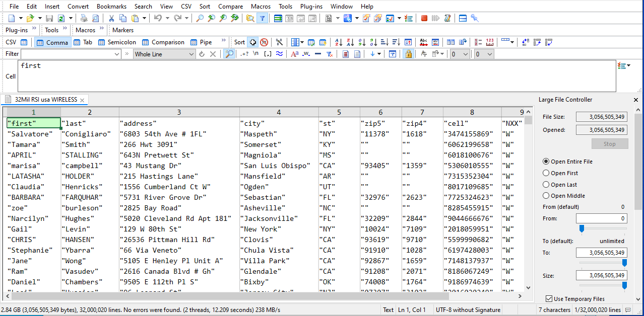Viewport: 644px width, 316px height.
Task: Sort A to Z ascending icon
Action: 339,42
